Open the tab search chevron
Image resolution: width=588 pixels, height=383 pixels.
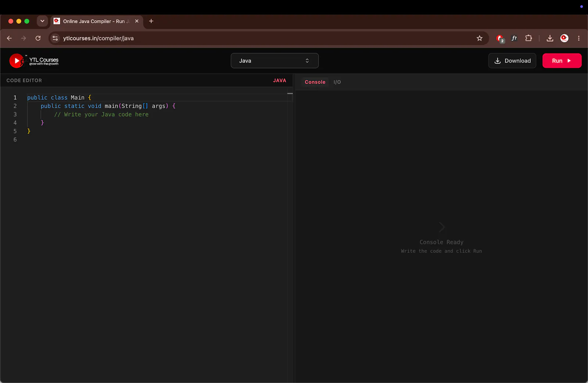click(x=42, y=21)
